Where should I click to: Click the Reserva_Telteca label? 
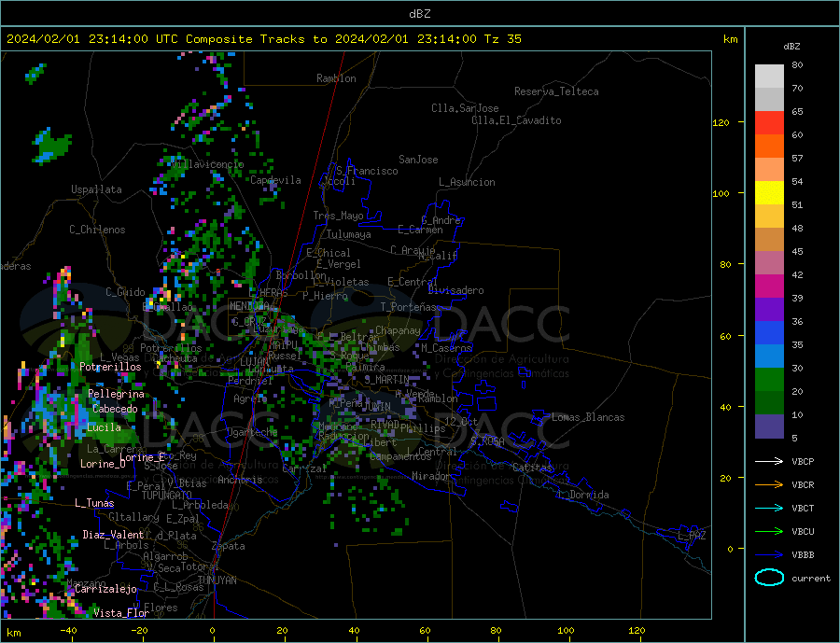tap(556, 91)
